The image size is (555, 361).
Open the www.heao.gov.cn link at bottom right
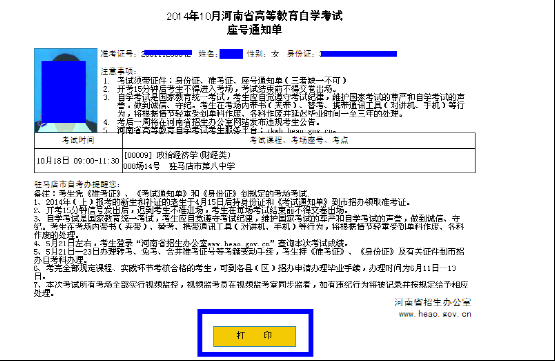pyautogui.click(x=435, y=314)
